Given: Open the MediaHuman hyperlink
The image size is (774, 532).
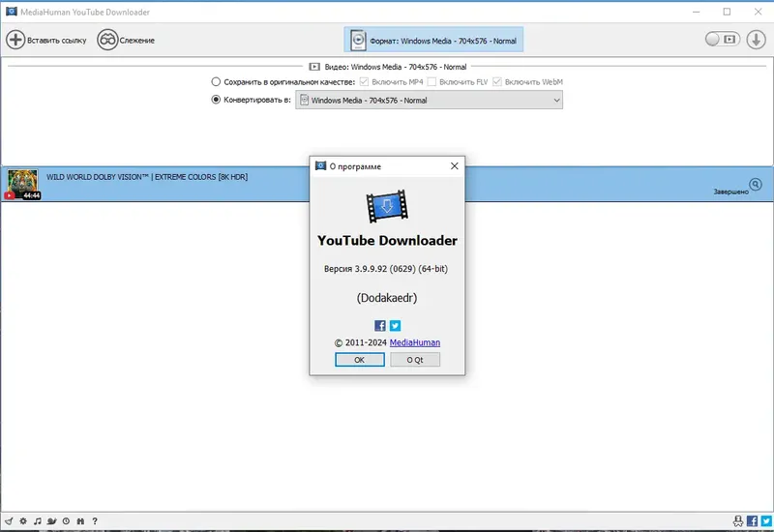Looking at the screenshot, I should (x=415, y=342).
